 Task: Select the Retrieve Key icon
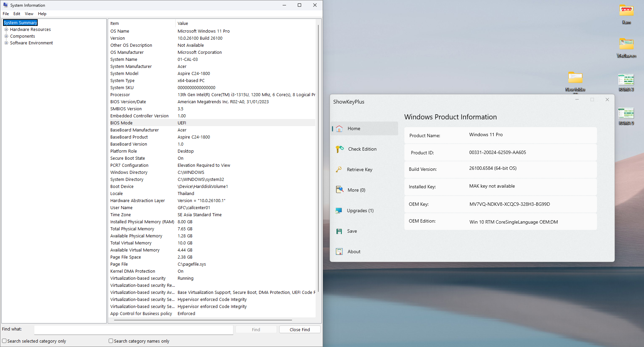(x=339, y=169)
